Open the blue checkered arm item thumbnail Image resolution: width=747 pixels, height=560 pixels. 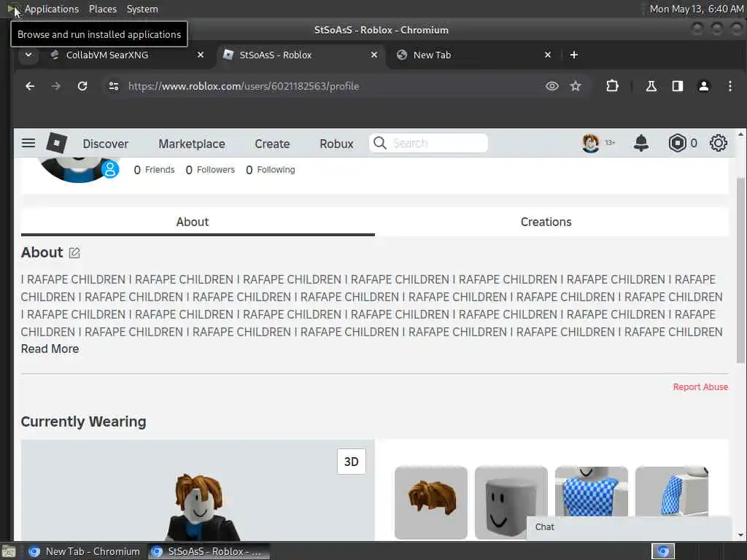(672, 491)
